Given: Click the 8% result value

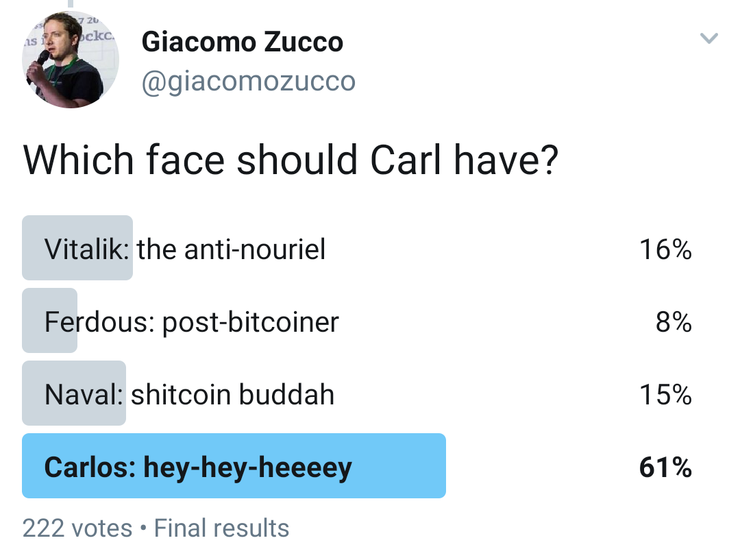Looking at the screenshot, I should [x=674, y=322].
